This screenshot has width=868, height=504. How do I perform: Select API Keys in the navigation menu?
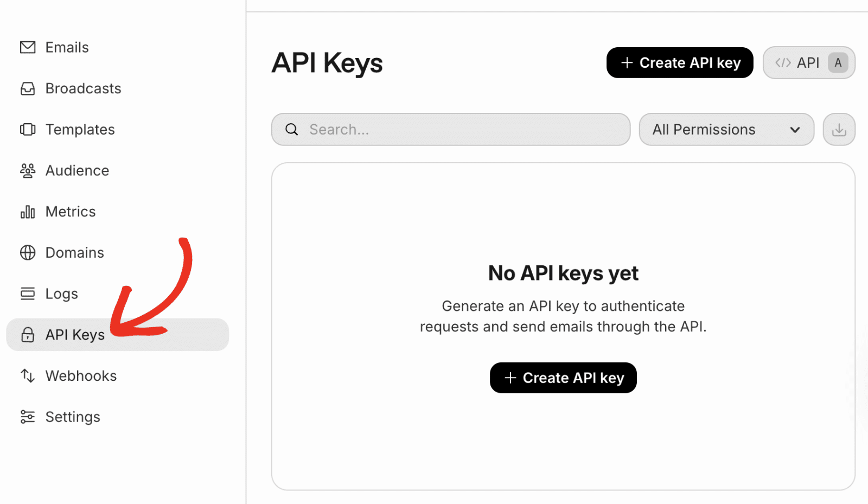75,335
